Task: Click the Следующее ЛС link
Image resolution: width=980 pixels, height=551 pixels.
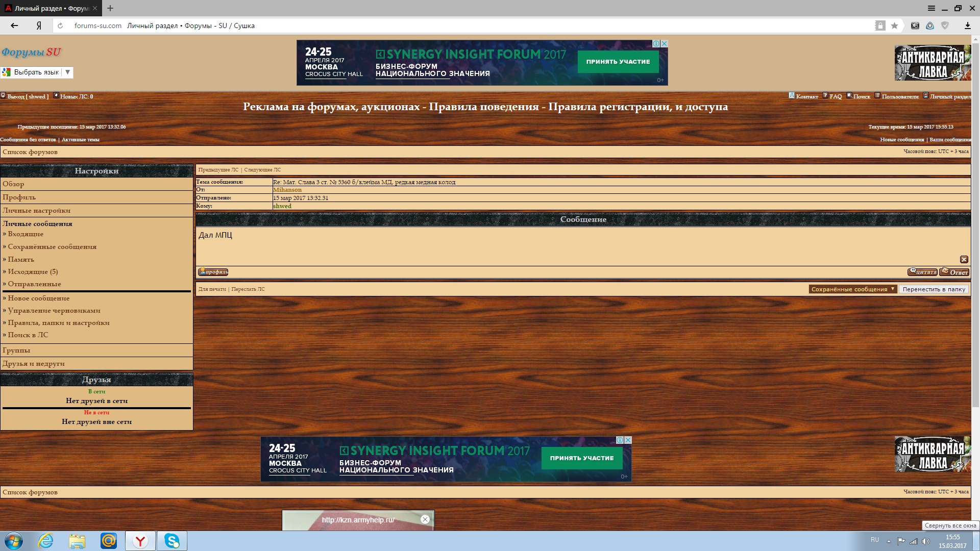Action: pos(262,169)
